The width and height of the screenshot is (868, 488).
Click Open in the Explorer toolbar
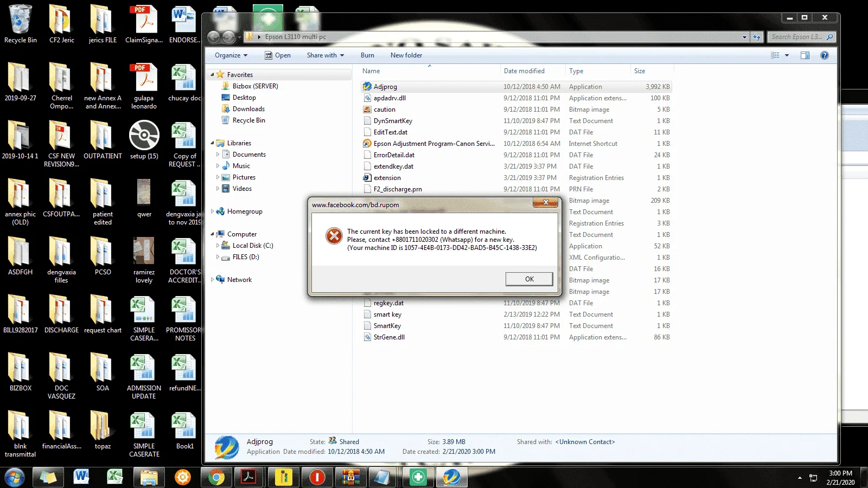click(x=278, y=55)
